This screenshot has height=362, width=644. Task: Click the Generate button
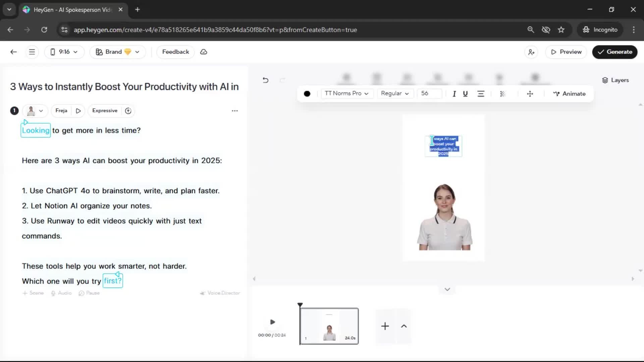614,52
